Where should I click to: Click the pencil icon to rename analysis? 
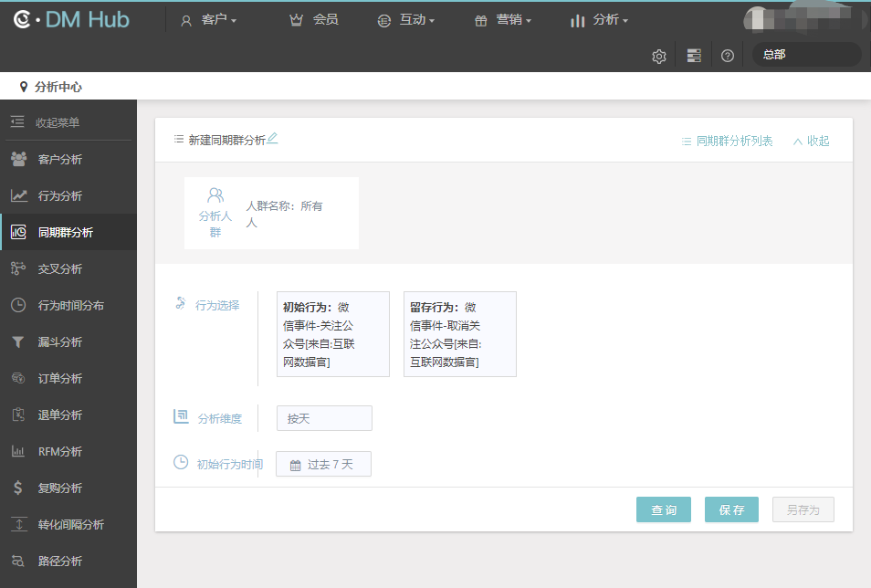(272, 139)
